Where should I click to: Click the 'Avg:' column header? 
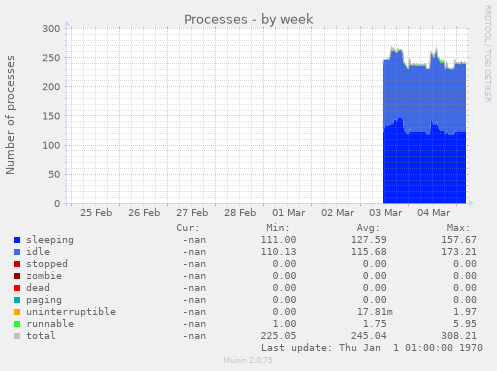[368, 228]
